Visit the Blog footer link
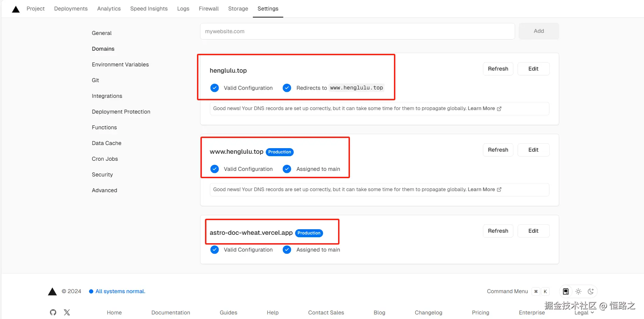 click(379, 313)
